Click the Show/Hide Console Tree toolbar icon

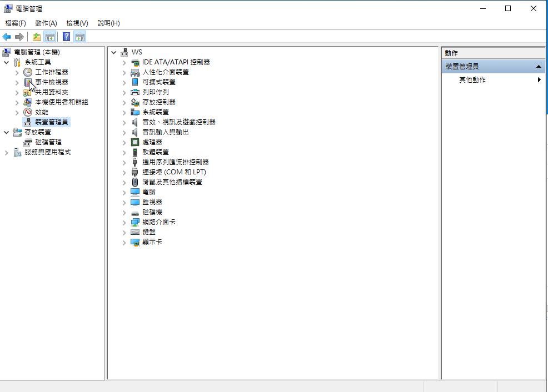click(50, 37)
